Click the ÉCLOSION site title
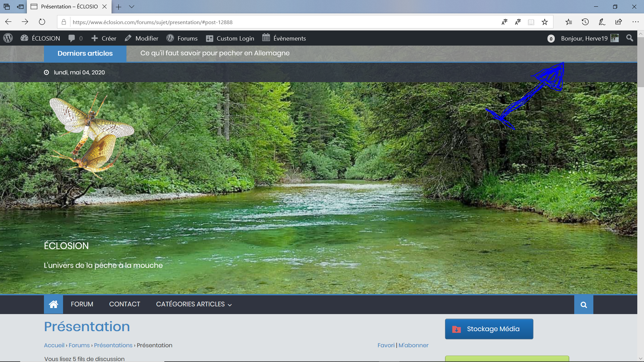 pos(66,246)
